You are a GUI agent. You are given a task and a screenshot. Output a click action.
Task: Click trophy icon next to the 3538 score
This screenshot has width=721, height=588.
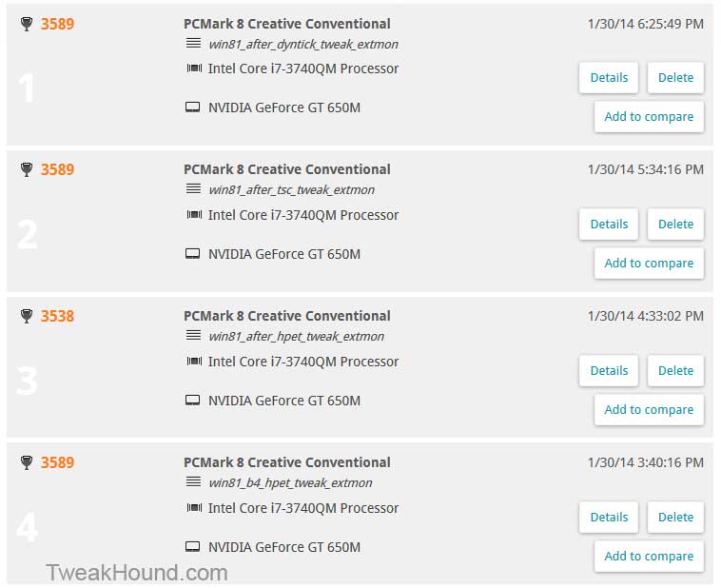(27, 316)
